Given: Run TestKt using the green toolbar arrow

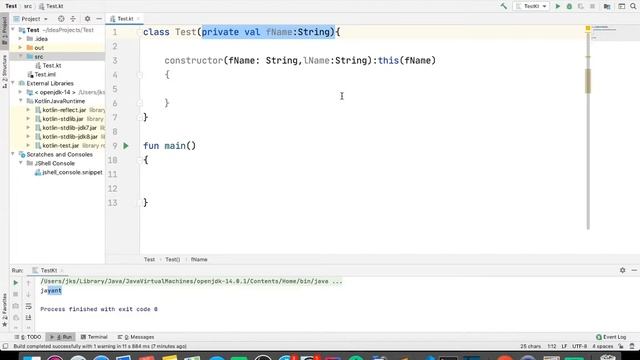Looking at the screenshot, I should pyautogui.click(x=558, y=6).
